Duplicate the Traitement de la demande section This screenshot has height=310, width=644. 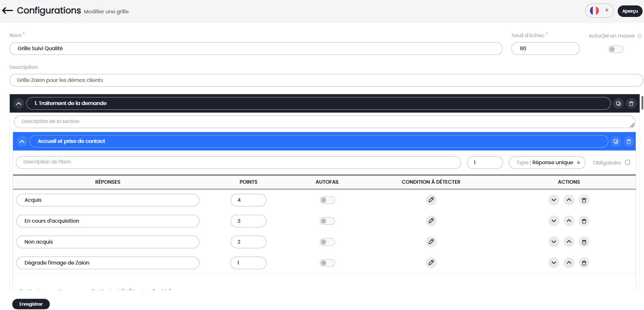click(618, 104)
